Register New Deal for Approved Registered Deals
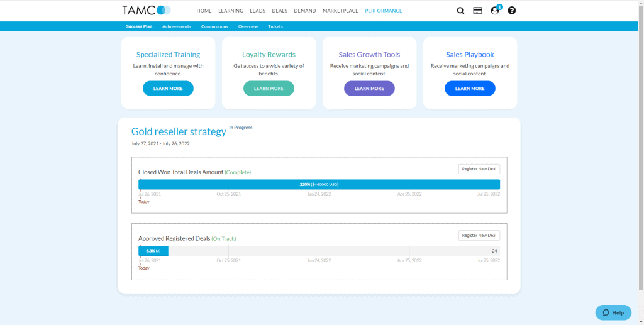 click(479, 235)
